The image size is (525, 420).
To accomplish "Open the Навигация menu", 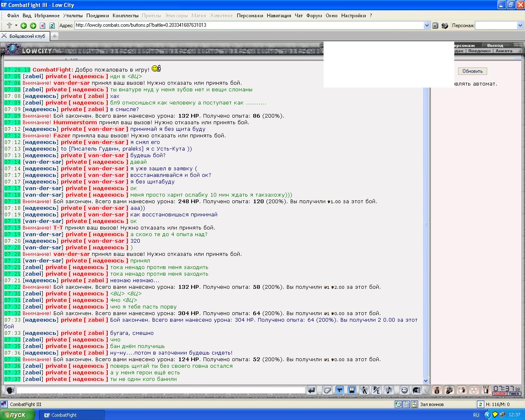I will tap(279, 16).
